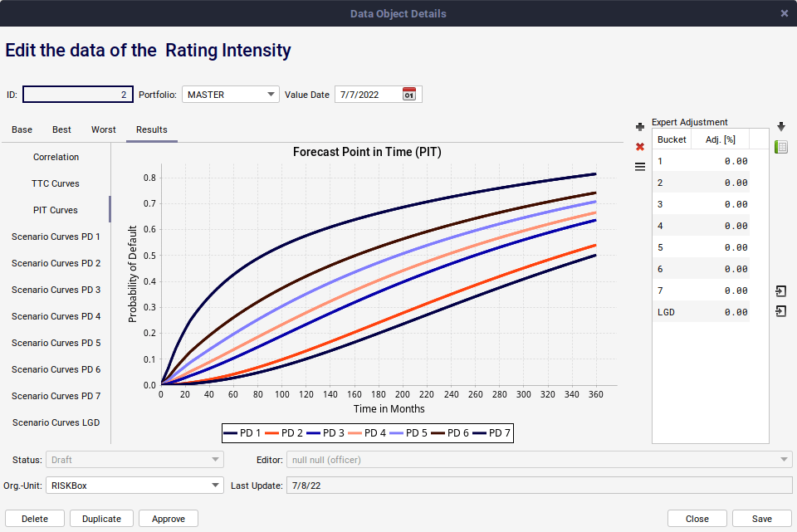Click the ID input field
Image resolution: width=797 pixels, height=532 pixels.
(x=77, y=95)
